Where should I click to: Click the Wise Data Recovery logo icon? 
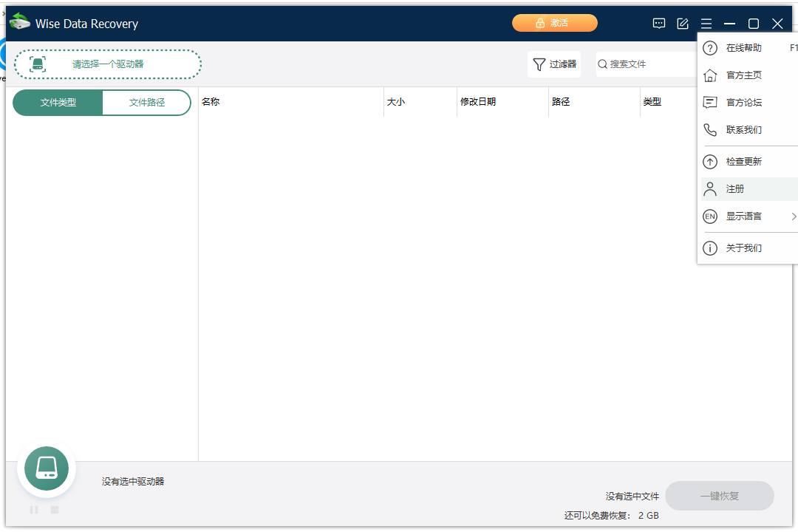pos(20,23)
